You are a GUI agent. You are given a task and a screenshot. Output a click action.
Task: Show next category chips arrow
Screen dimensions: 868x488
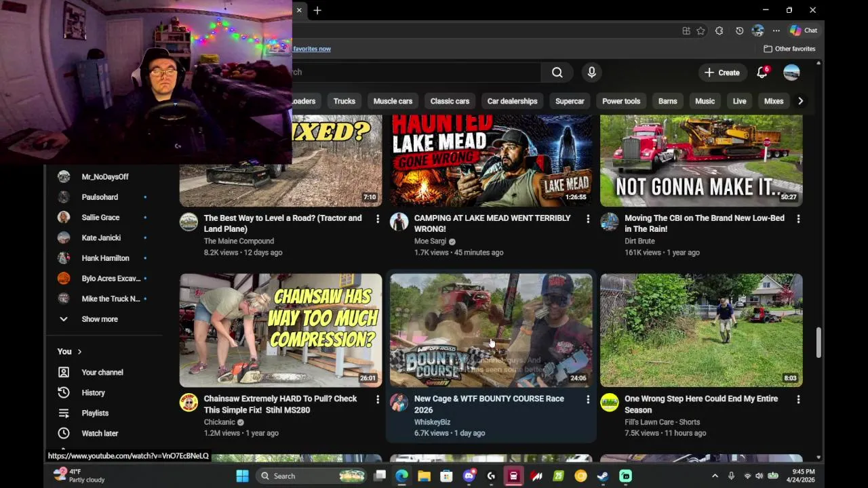(x=800, y=101)
